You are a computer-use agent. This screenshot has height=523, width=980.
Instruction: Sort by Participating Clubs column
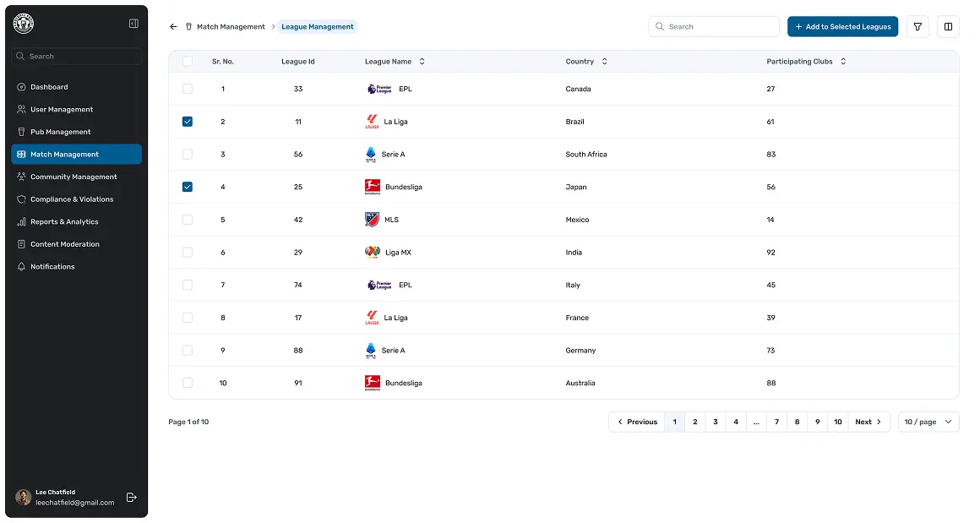[x=842, y=62]
